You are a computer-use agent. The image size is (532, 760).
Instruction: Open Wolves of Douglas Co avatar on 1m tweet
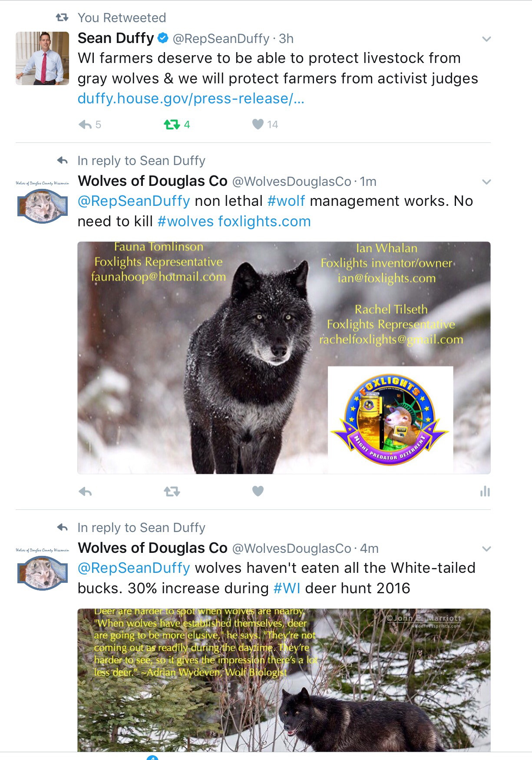point(42,202)
